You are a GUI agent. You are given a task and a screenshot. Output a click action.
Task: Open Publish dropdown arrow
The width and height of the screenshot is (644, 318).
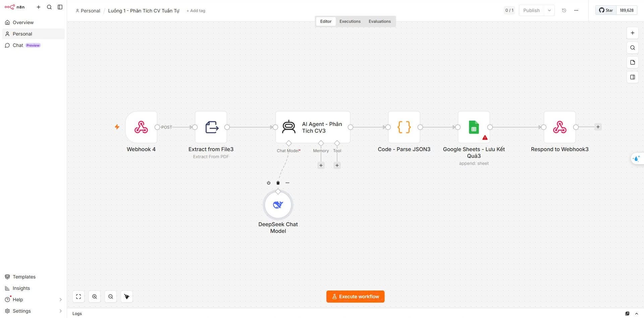coord(549,10)
